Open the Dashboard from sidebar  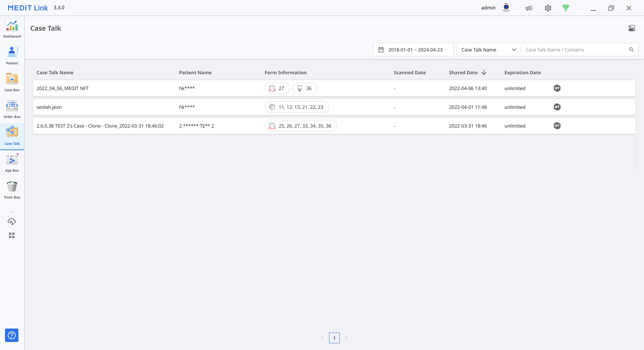[12, 28]
